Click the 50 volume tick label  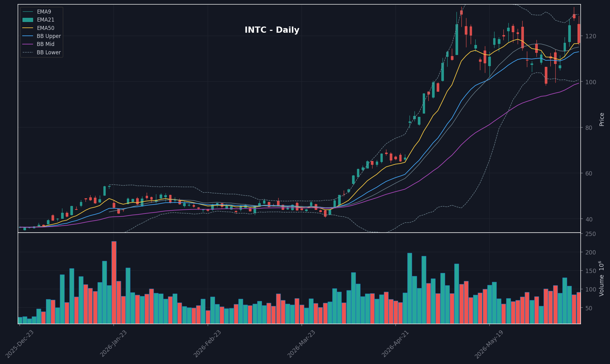[589, 308]
